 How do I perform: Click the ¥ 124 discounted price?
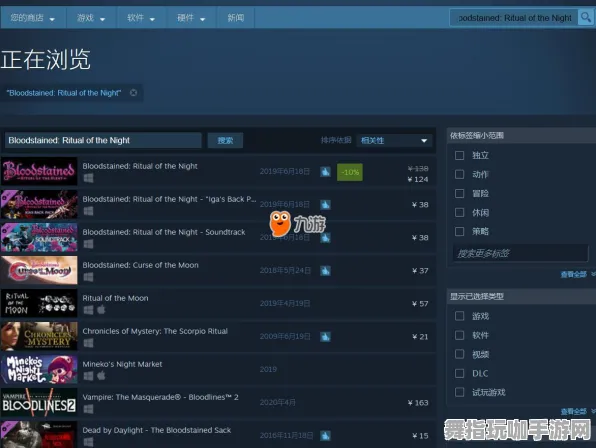point(418,179)
